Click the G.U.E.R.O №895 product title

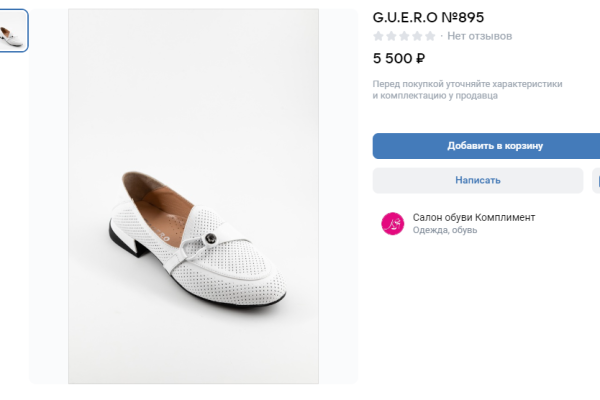(x=428, y=16)
